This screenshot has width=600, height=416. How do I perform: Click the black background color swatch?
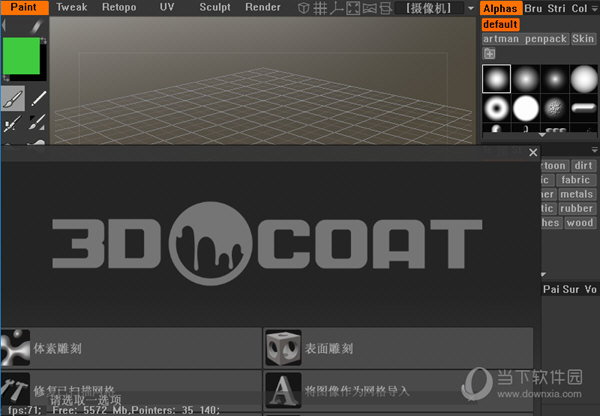[x=43, y=63]
